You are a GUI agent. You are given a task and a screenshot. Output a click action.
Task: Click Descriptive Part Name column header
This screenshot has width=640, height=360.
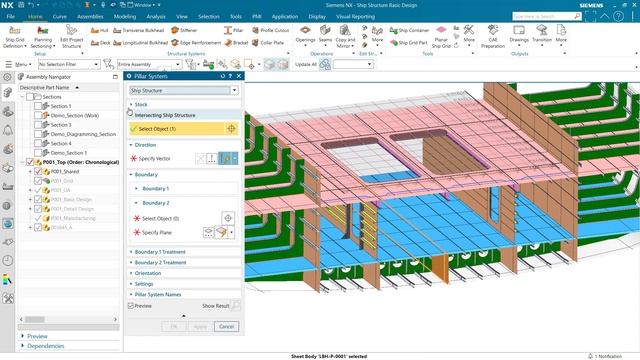tap(49, 87)
